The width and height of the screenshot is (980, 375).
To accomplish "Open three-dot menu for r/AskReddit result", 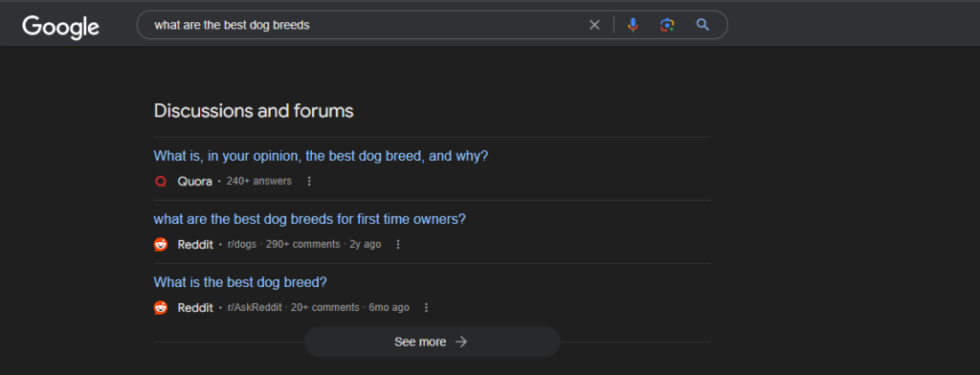I will 426,307.
